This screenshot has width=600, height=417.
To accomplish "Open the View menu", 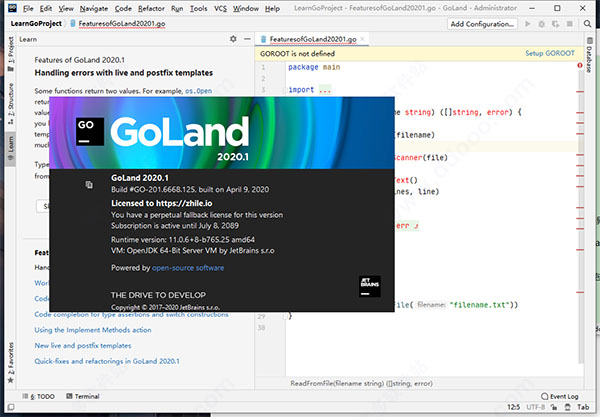I will pos(66,8).
